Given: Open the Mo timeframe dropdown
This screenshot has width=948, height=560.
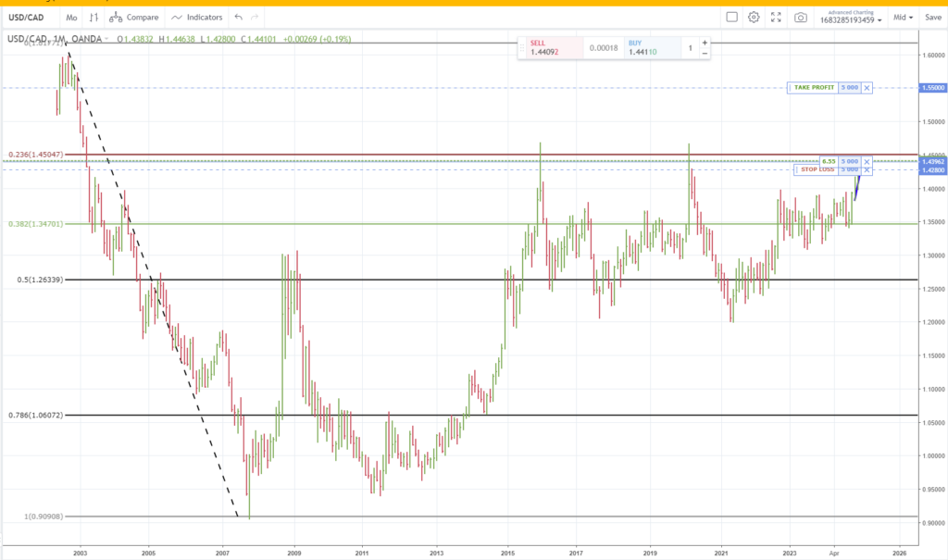Looking at the screenshot, I should 72,17.
